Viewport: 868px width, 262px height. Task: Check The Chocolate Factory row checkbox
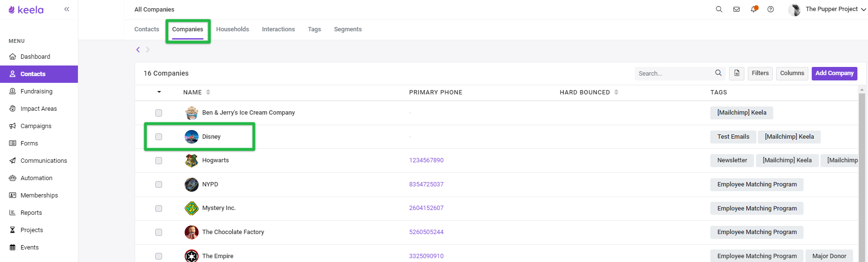point(159,232)
